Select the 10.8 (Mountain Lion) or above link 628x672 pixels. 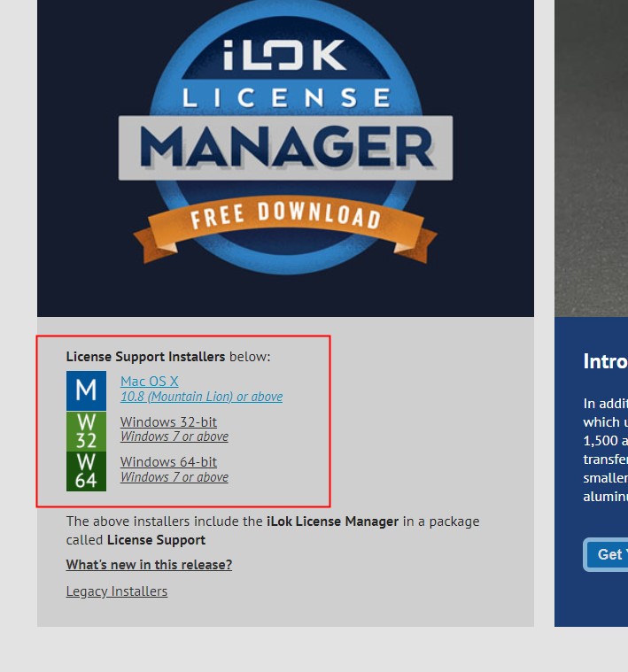pyautogui.click(x=201, y=397)
